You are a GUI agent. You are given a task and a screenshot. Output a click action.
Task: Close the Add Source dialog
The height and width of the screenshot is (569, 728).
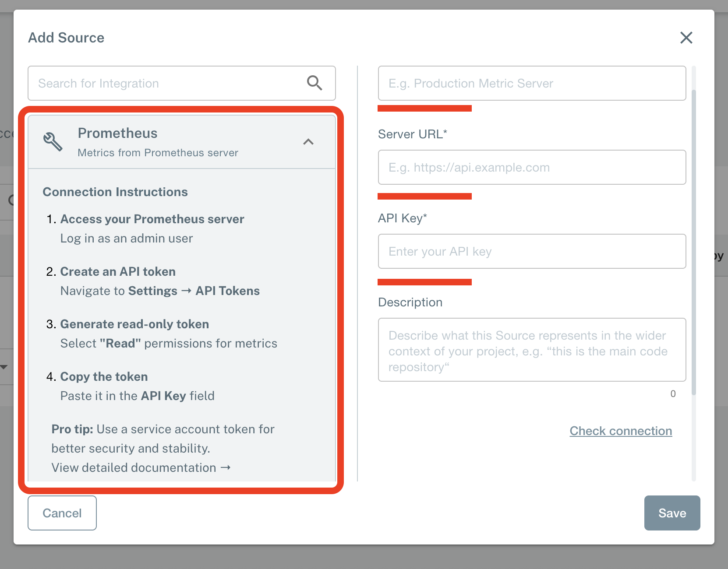[x=686, y=38]
